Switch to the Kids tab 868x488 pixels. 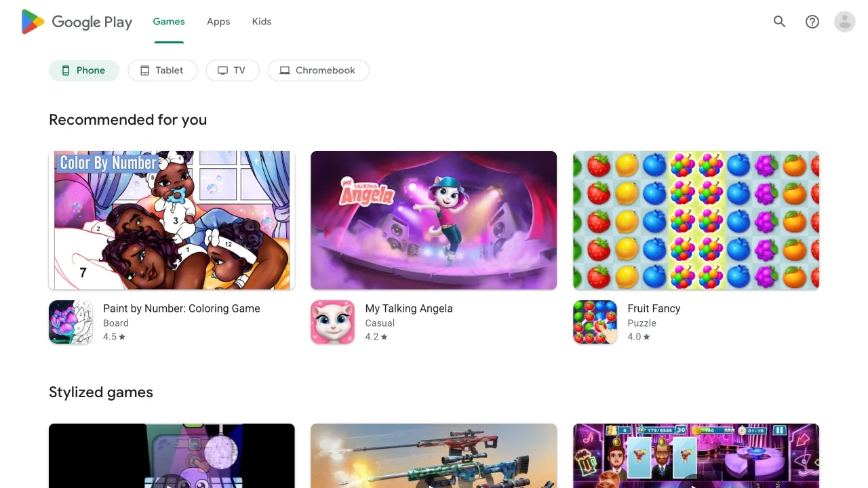point(262,22)
